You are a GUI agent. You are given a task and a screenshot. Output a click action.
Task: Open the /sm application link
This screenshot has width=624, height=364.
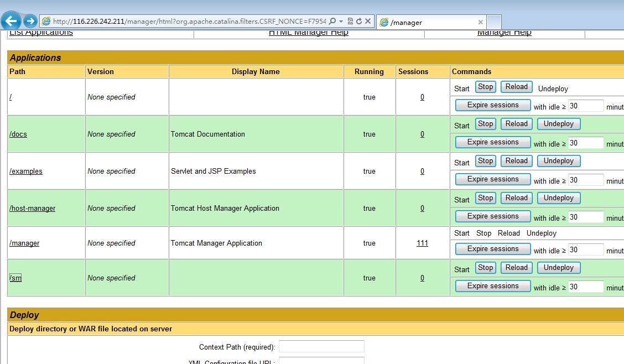click(15, 278)
